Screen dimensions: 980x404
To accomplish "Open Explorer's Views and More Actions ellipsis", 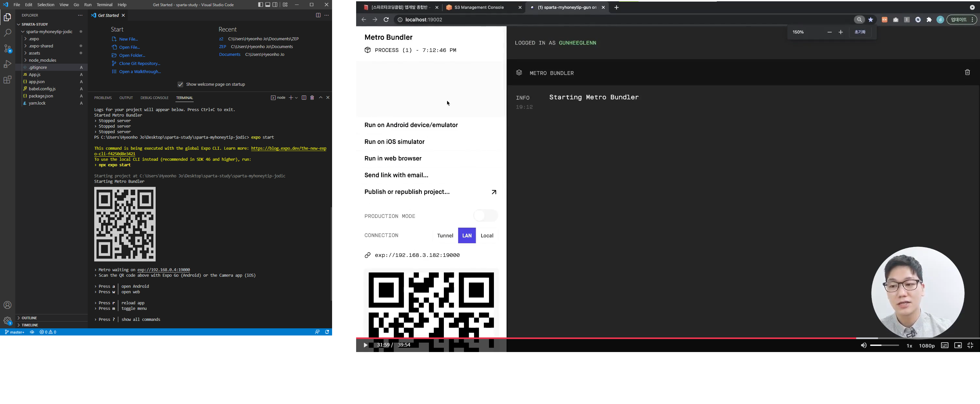I will [80, 15].
